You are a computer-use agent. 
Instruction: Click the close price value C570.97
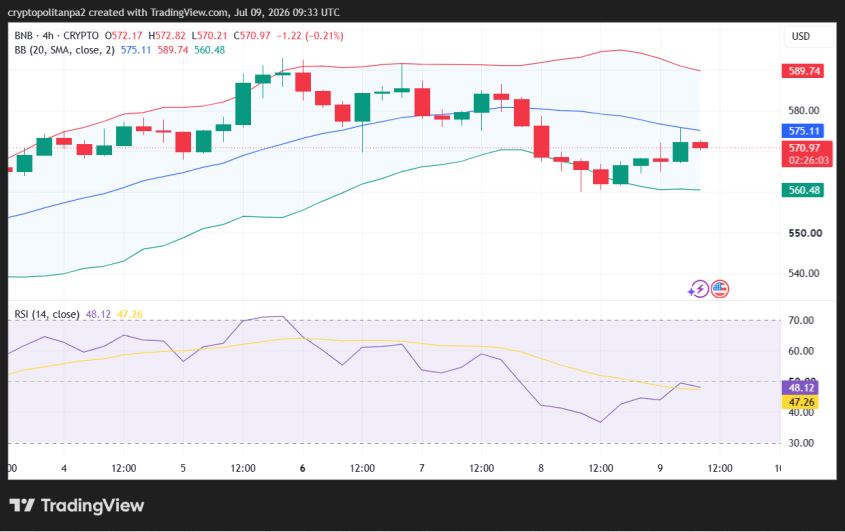click(252, 36)
